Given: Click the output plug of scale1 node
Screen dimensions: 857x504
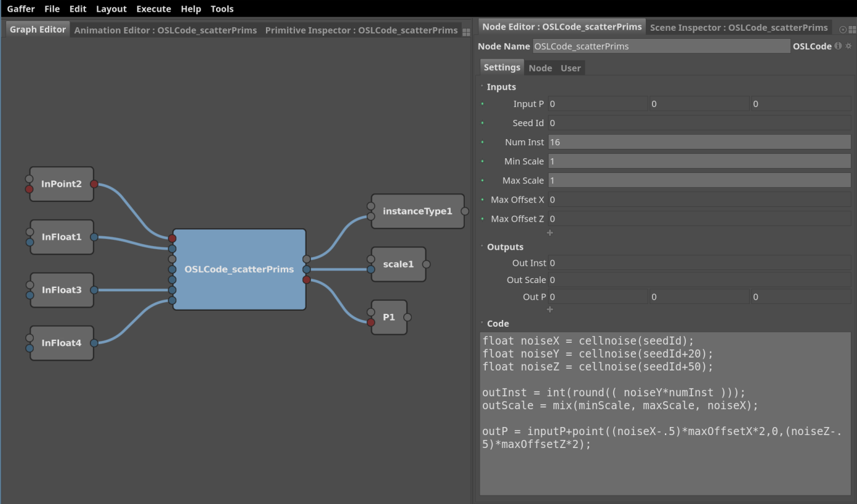Looking at the screenshot, I should coord(427,264).
